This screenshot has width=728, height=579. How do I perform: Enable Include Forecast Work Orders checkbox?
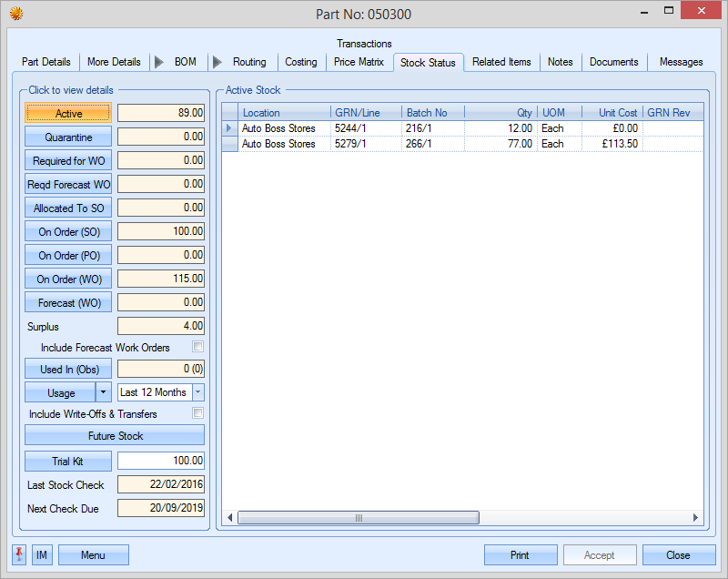(197, 347)
